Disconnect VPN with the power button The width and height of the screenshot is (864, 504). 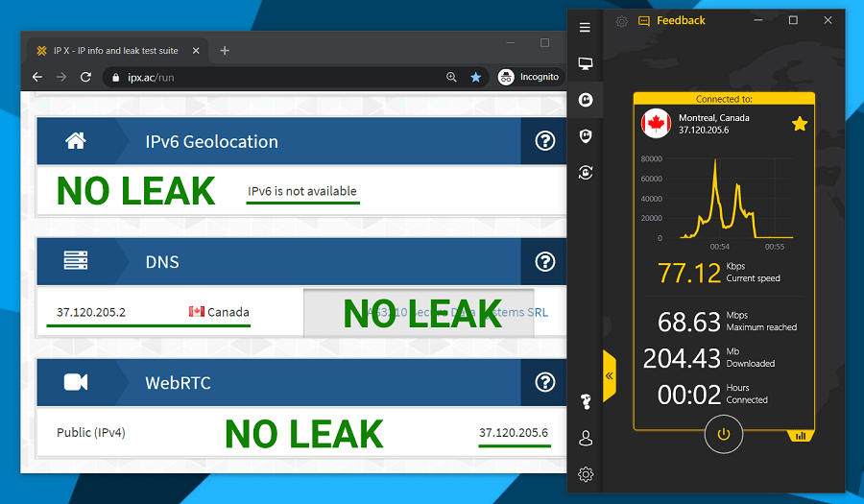click(724, 434)
